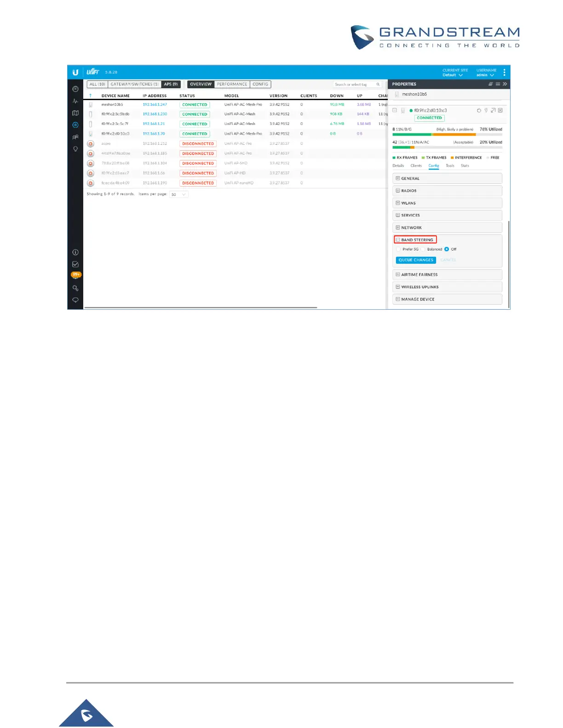The image size is (563, 728).
Task: Click the search magnifier icon
Action: click(x=378, y=85)
